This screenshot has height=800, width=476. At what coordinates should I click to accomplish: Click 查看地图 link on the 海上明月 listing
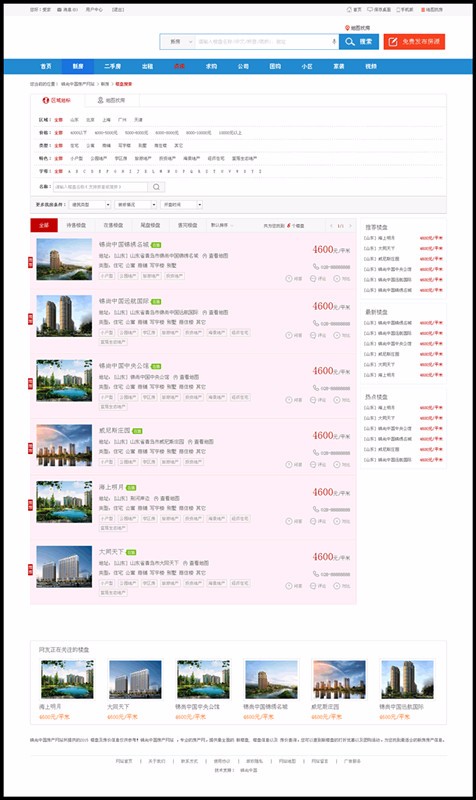[x=170, y=498]
